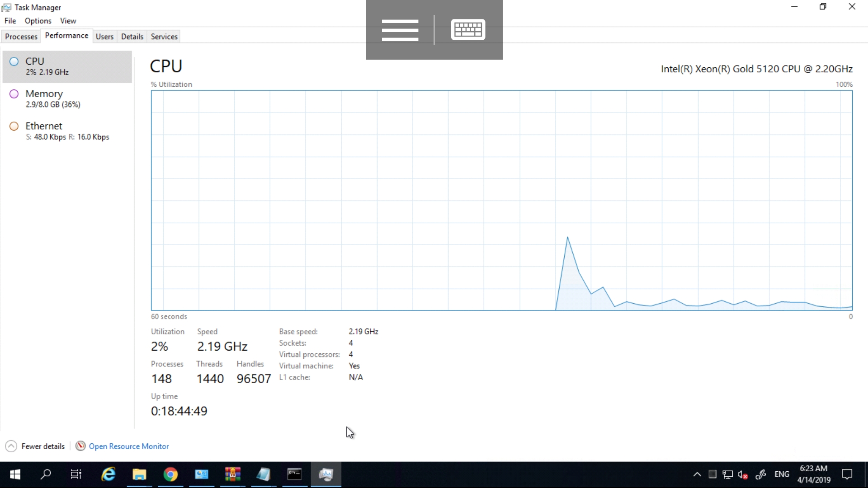Image resolution: width=868 pixels, height=488 pixels.
Task: Click the Memory purple circle icon
Action: click(14, 94)
